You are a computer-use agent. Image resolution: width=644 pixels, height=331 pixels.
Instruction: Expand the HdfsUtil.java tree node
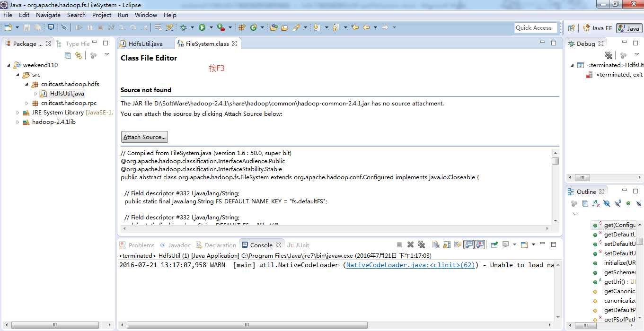coord(35,94)
